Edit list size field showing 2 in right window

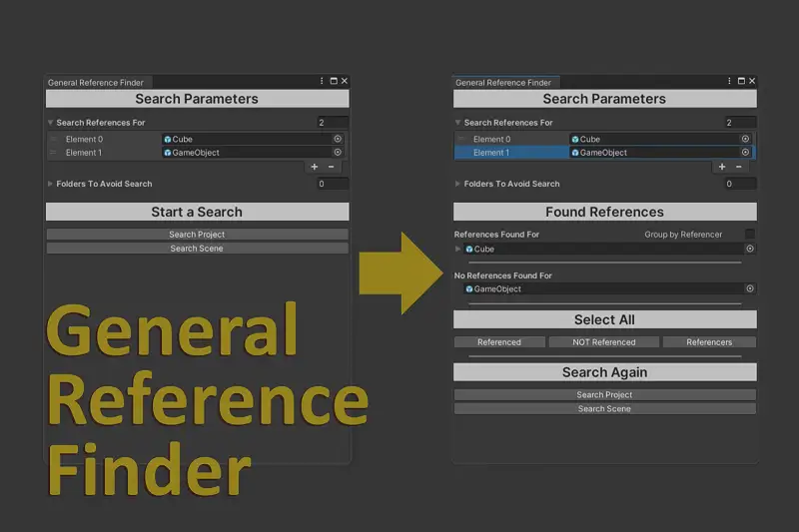coord(740,122)
